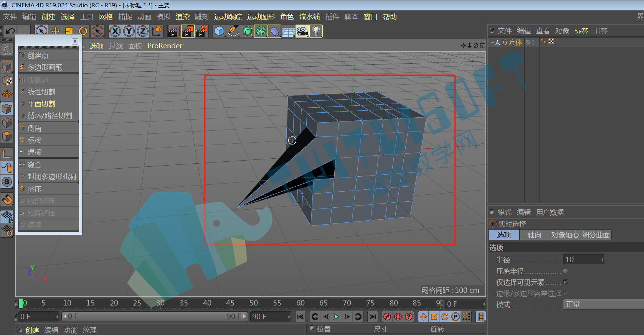Image resolution: width=644 pixels, height=335 pixels.
Task: Click the end frame 90 F stepper
Action: [289, 317]
